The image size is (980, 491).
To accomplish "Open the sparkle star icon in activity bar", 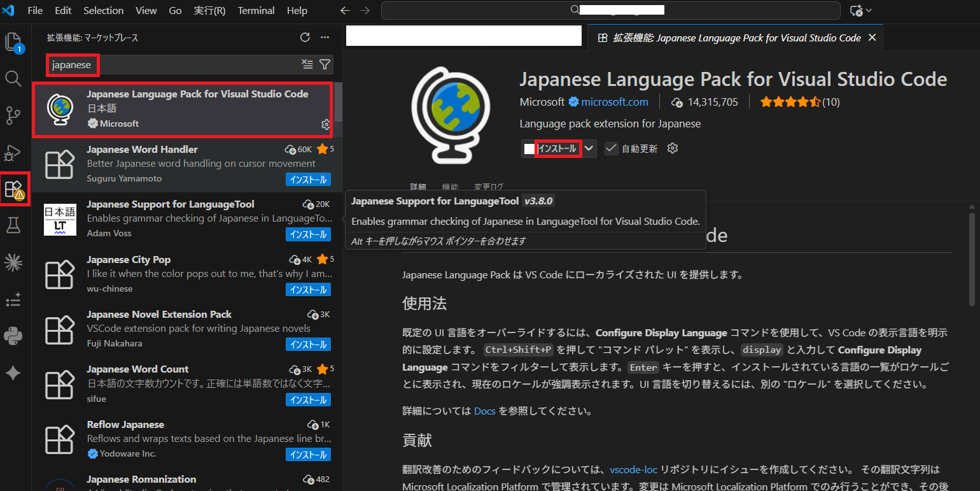I will (x=13, y=373).
